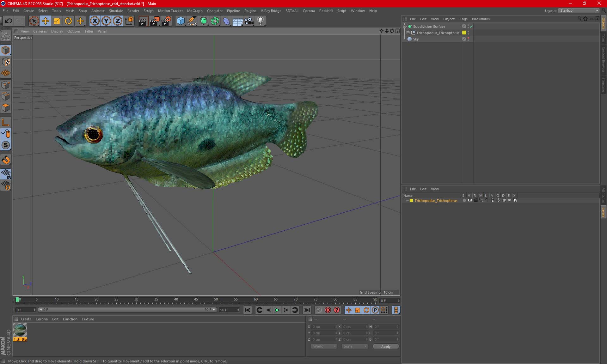
Task: Toggle Z axis lock
Action: point(118,21)
